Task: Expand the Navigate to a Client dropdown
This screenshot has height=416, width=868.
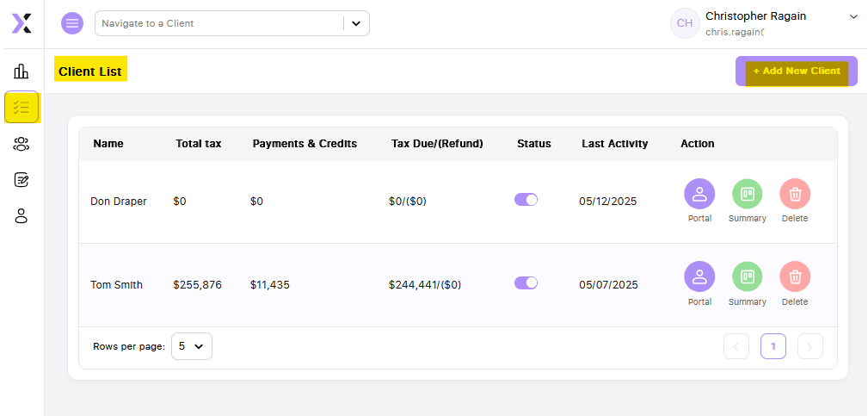Action: 356,23
